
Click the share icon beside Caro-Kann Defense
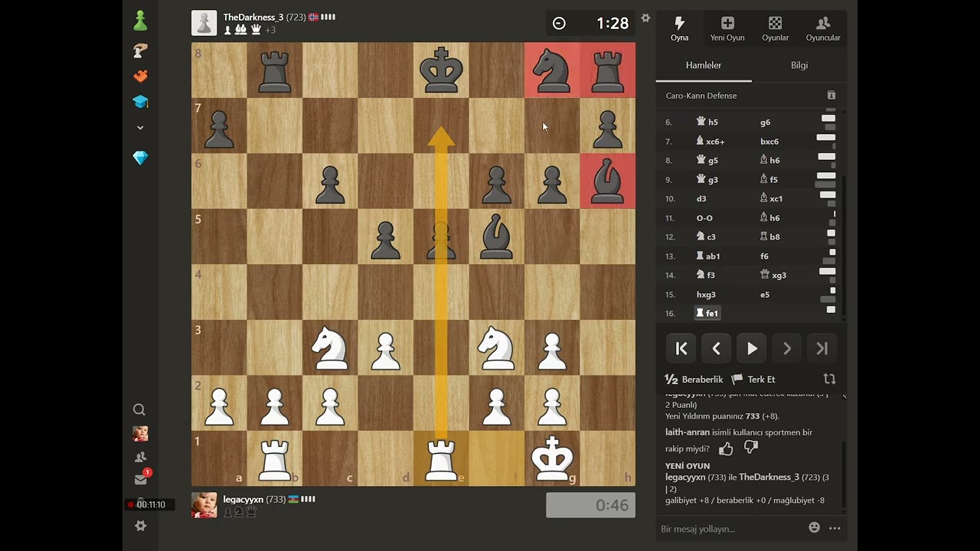(x=831, y=96)
